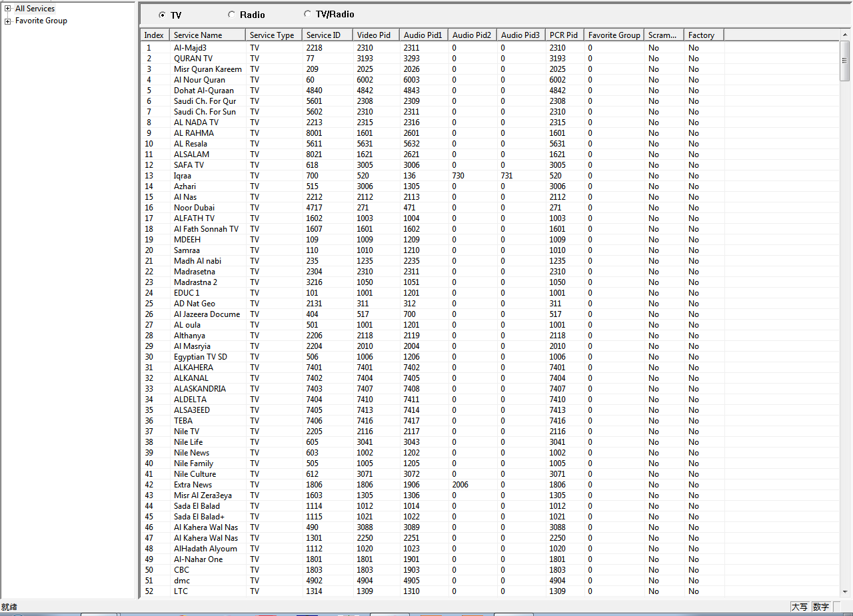Select the TEBA service row
Screen dimensions: 853x616
[432, 421]
